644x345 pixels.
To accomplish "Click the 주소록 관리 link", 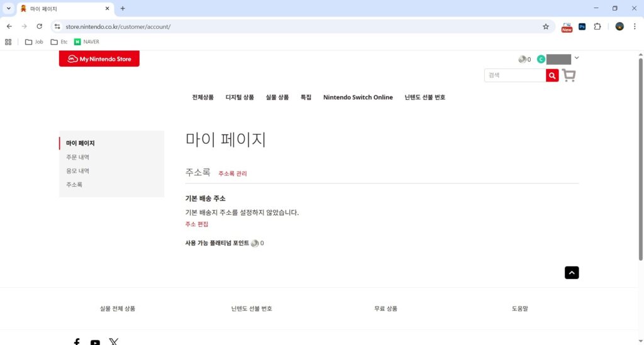I will (x=233, y=173).
